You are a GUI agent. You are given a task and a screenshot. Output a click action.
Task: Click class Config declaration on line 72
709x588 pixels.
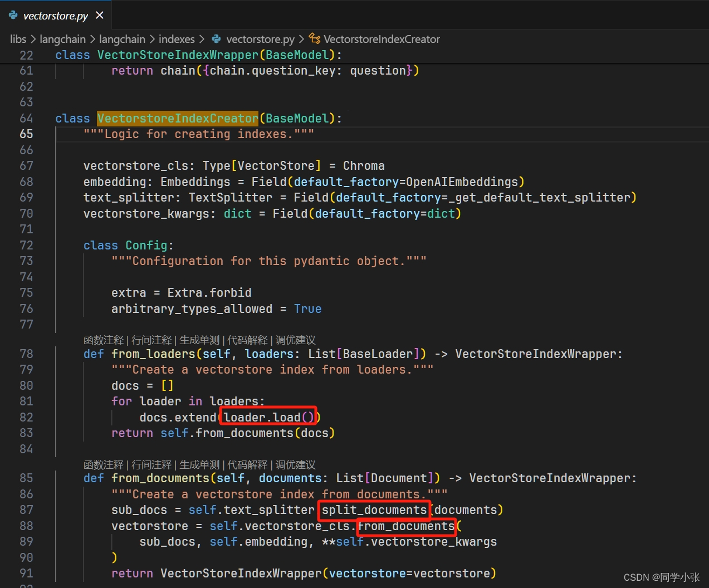129,245
